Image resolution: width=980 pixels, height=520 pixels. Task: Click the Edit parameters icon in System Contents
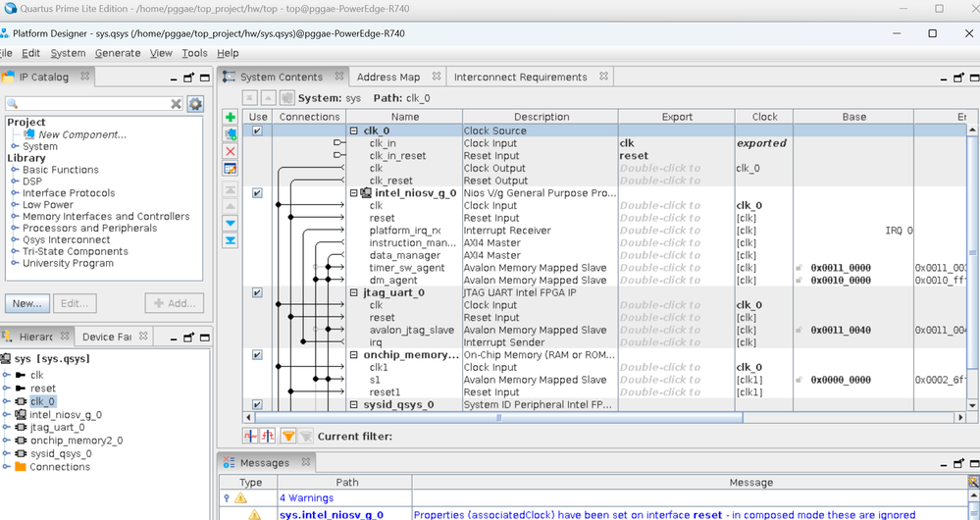click(231, 169)
